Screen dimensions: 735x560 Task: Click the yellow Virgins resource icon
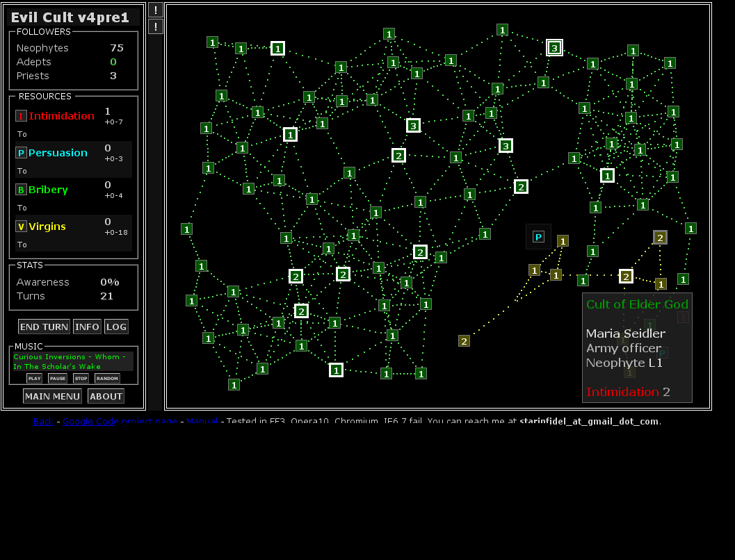tap(21, 227)
